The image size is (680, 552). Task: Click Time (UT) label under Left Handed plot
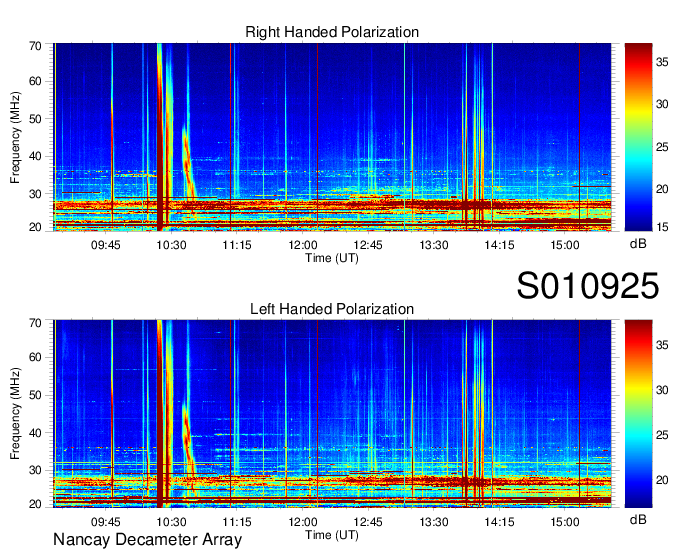pyautogui.click(x=332, y=535)
